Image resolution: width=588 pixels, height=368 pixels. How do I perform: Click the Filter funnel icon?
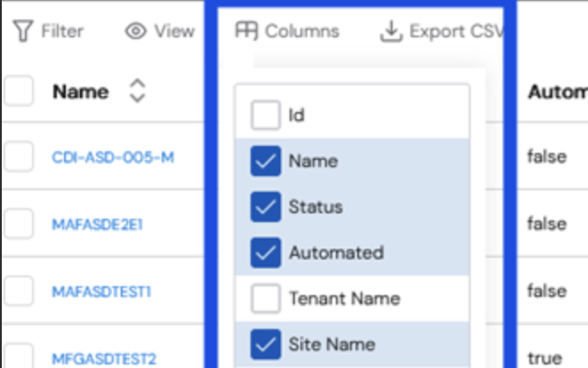[23, 30]
